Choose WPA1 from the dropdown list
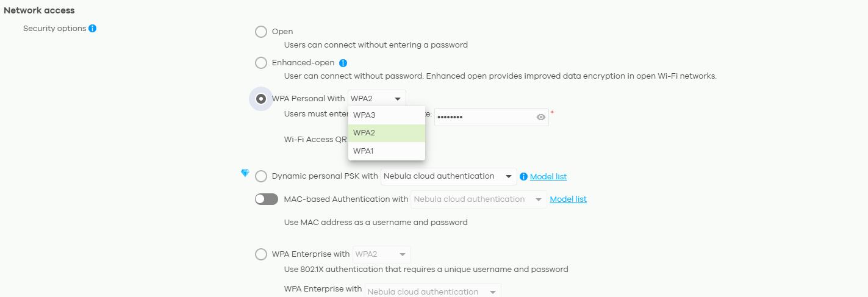This screenshot has height=297, width=868. (387, 151)
